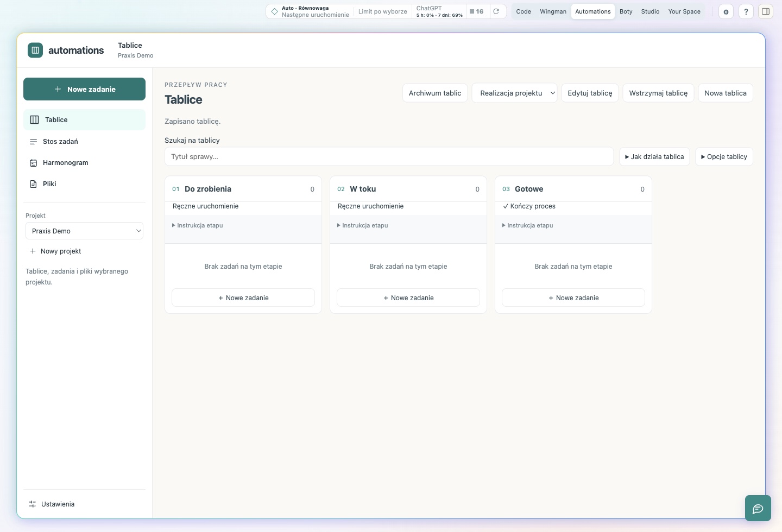Click the Gotowe column header
This screenshot has width=782, height=532.
573,189
